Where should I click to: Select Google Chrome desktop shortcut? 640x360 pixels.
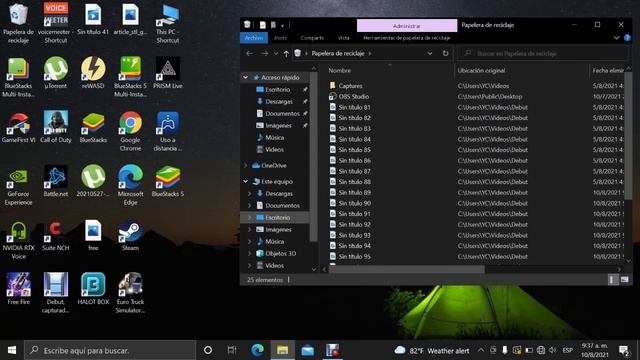pos(130,131)
